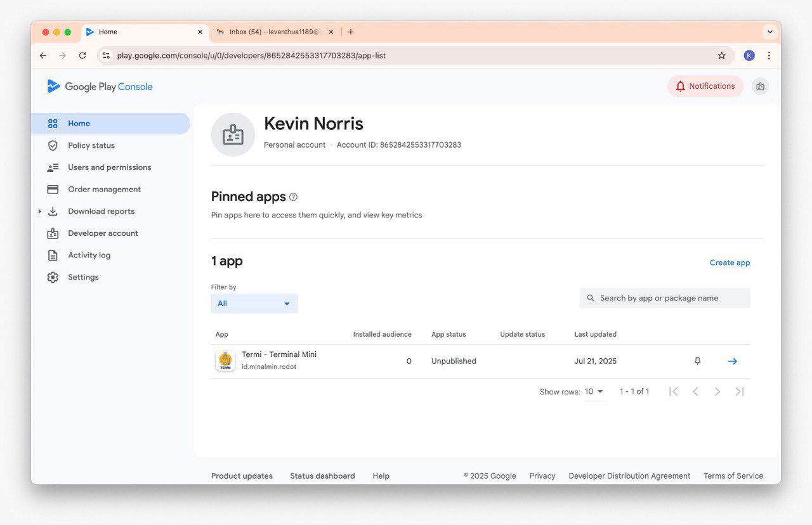This screenshot has width=812, height=525.
Task: Click the profile picture placeholder beside Kevin Norris
Action: pyautogui.click(x=233, y=134)
